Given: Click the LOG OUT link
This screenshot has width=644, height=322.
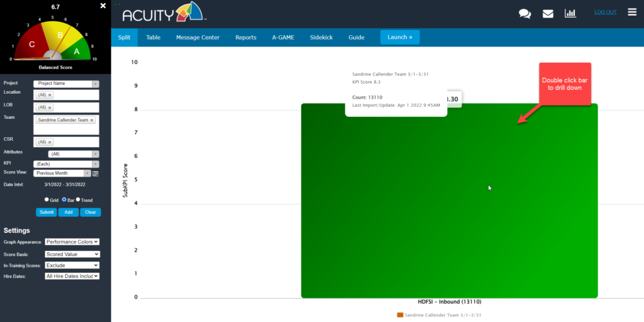Looking at the screenshot, I should [605, 12].
